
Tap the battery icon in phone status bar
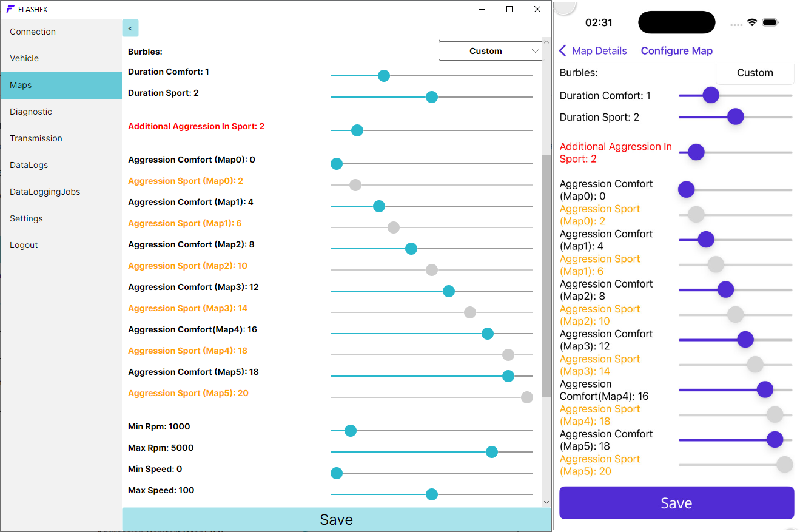770,22
